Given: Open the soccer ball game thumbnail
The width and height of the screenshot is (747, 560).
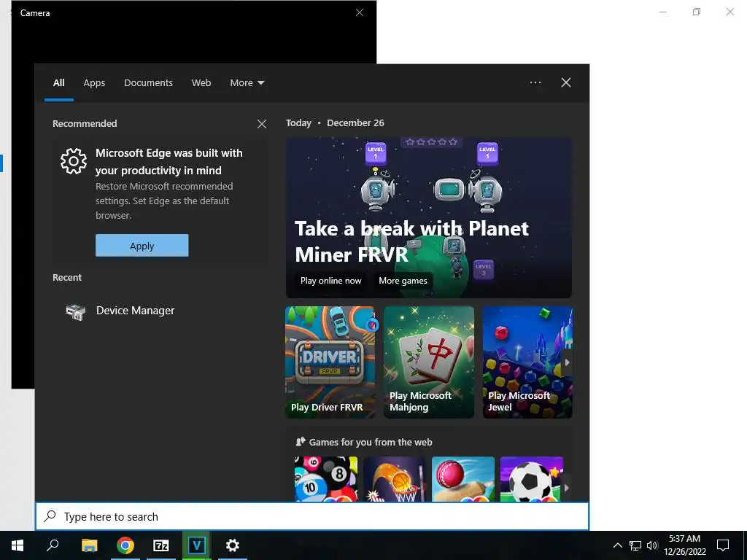Looking at the screenshot, I should click(532, 479).
